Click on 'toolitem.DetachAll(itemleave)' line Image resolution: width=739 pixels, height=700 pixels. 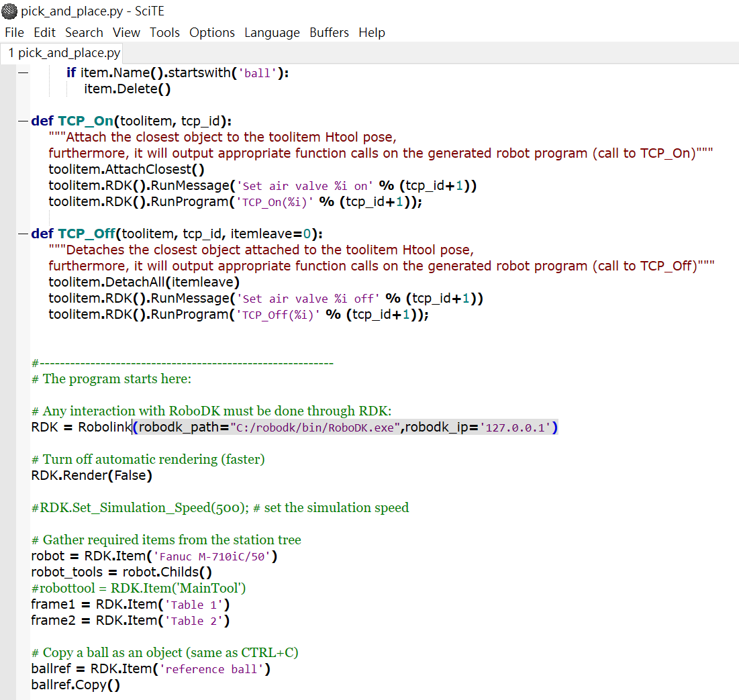click(x=144, y=282)
